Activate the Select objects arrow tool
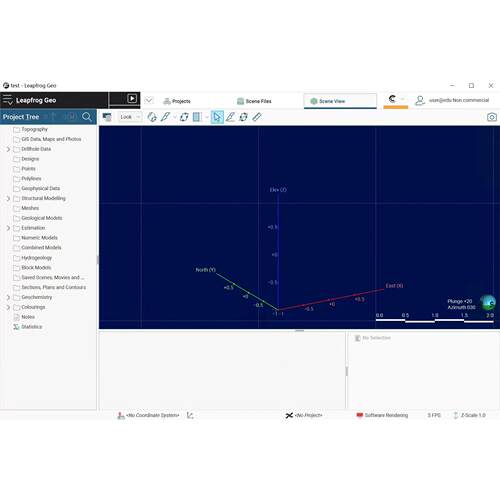The height and width of the screenshot is (500, 500). (217, 117)
